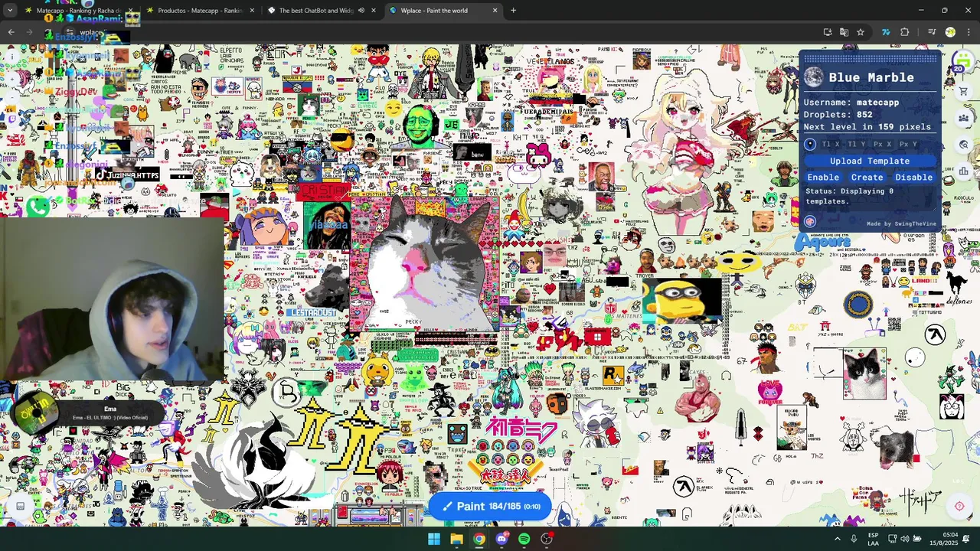Screen dimensions: 980x551
Task: Click the Upload Template button
Action: pos(870,161)
